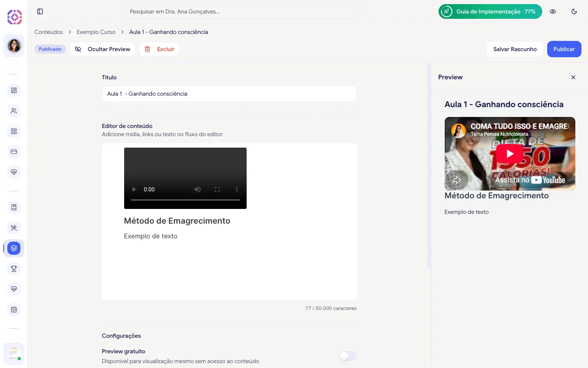Open the crossed utensils sidebar icon
The height and width of the screenshot is (368, 588).
pos(14,228)
